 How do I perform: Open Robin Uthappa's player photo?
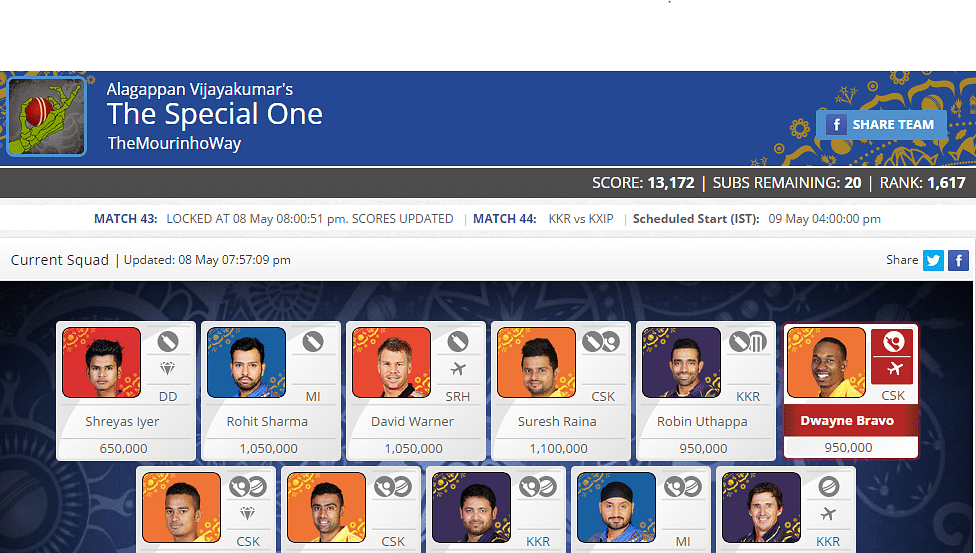point(682,362)
